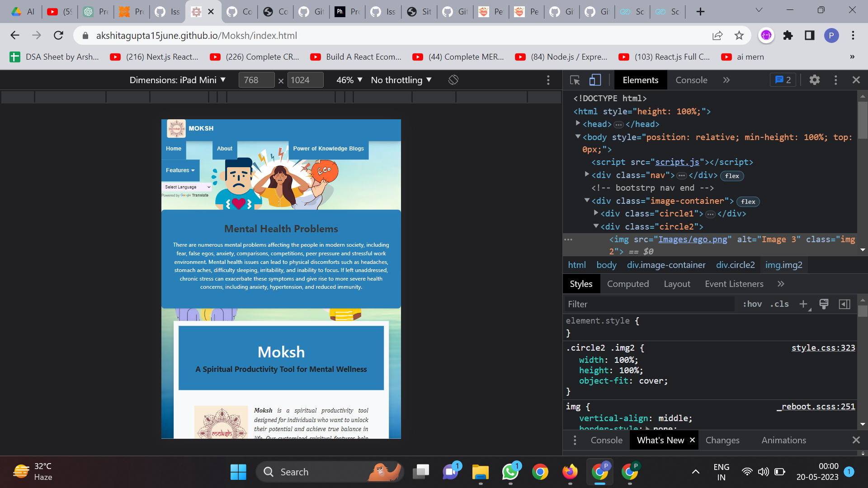The width and height of the screenshot is (868, 488).
Task: Open WhatsApp from the taskbar
Action: point(510,472)
